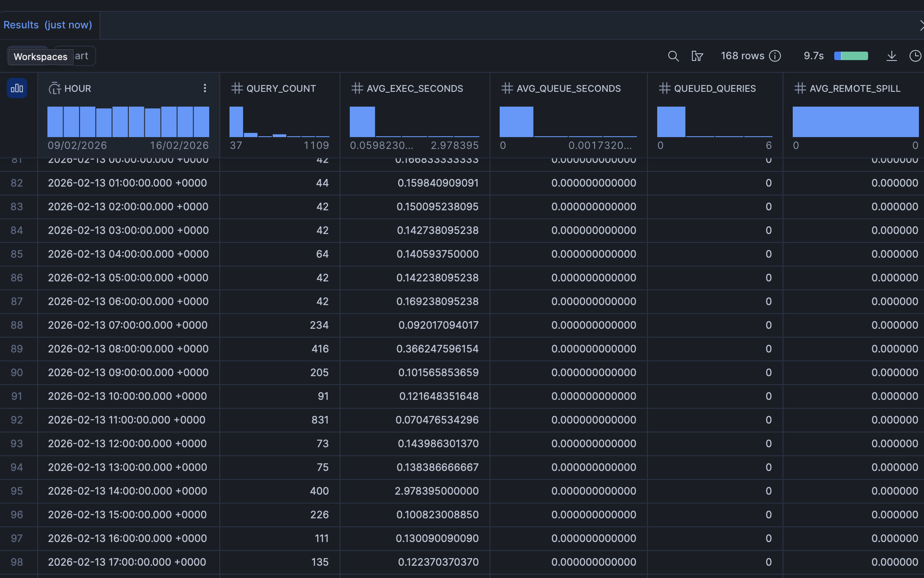Viewport: 924px width, 578px height.
Task: Open the HOUR column options kebab menu
Action: [x=205, y=88]
